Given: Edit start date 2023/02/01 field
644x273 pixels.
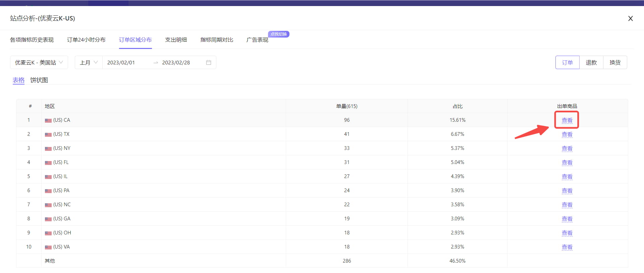Looking at the screenshot, I should tap(121, 62).
